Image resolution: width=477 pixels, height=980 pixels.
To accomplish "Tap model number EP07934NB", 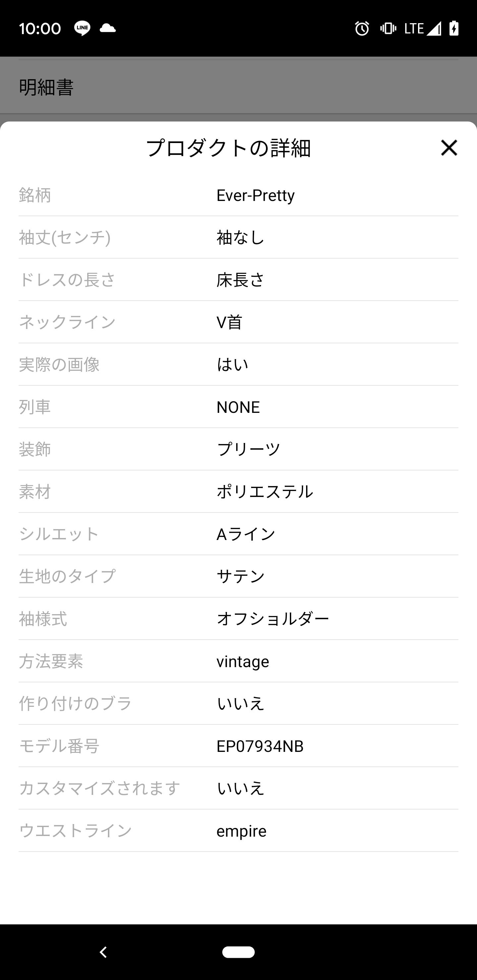I will pos(260,746).
